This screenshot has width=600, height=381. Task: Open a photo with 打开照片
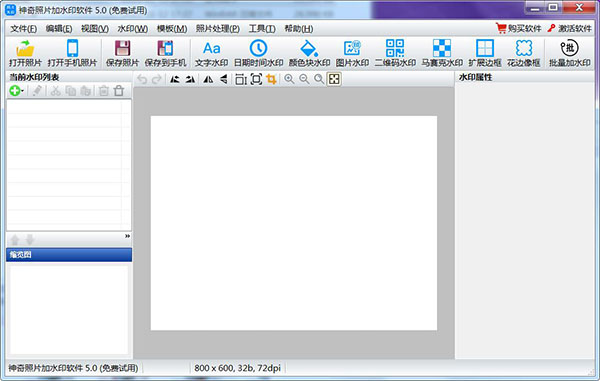25,53
